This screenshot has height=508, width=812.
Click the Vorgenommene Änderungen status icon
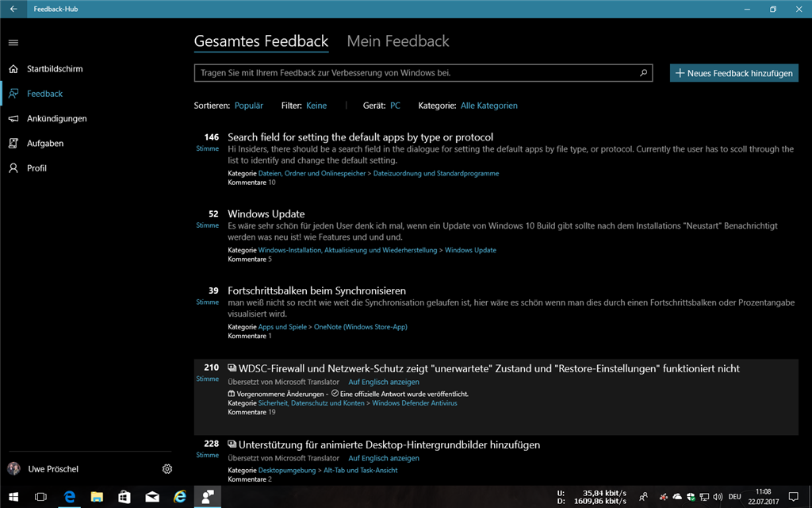pyautogui.click(x=231, y=394)
